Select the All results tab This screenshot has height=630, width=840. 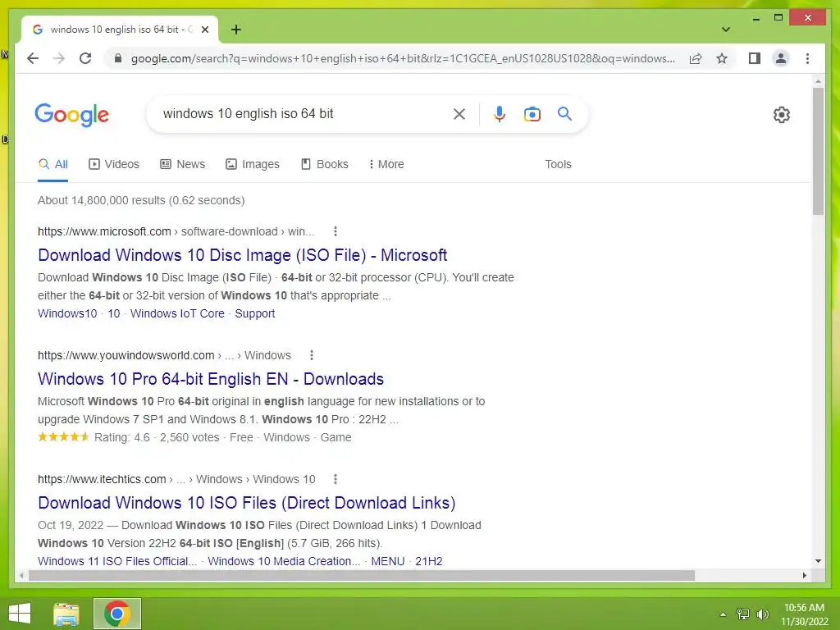click(x=53, y=164)
